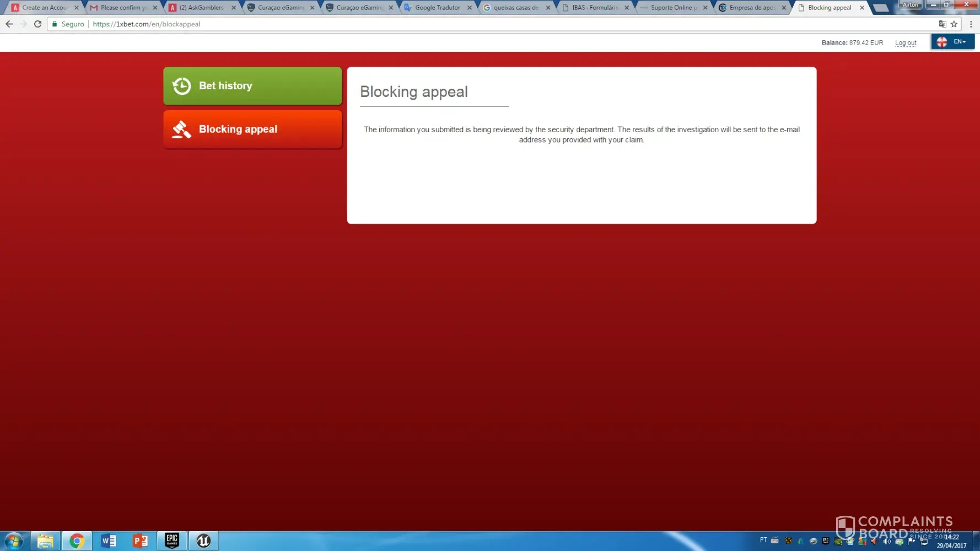Screen dimensions: 980x551
Task: Click the Chrome taskbar icon
Action: pos(77,541)
